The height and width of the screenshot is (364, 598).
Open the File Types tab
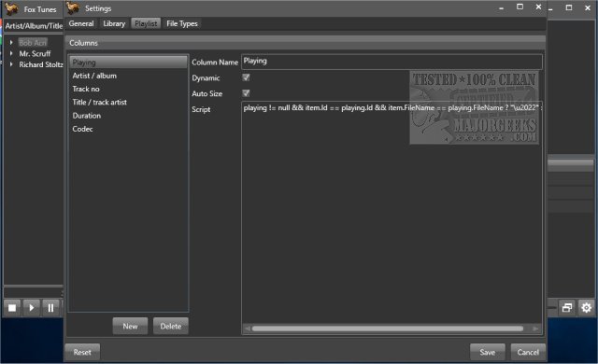point(182,23)
